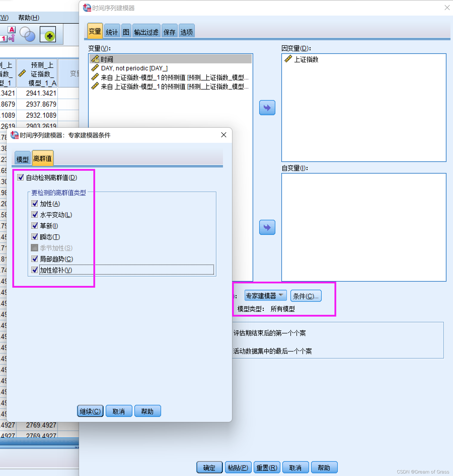Viewport: 453px width, 476px height.
Task: Click the data cell showing 2937.8679
Action: pyautogui.click(x=37, y=104)
